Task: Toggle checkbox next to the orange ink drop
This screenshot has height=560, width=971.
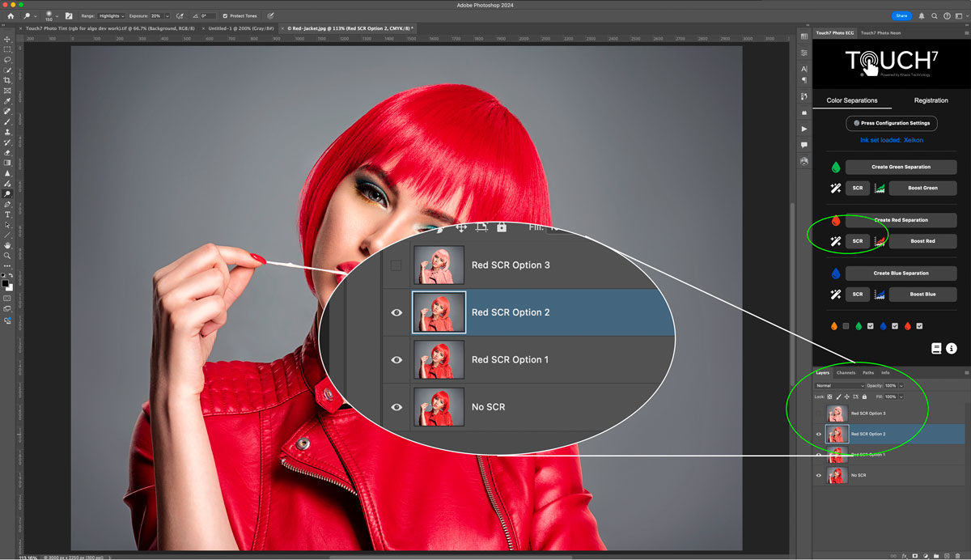Action: (x=846, y=326)
